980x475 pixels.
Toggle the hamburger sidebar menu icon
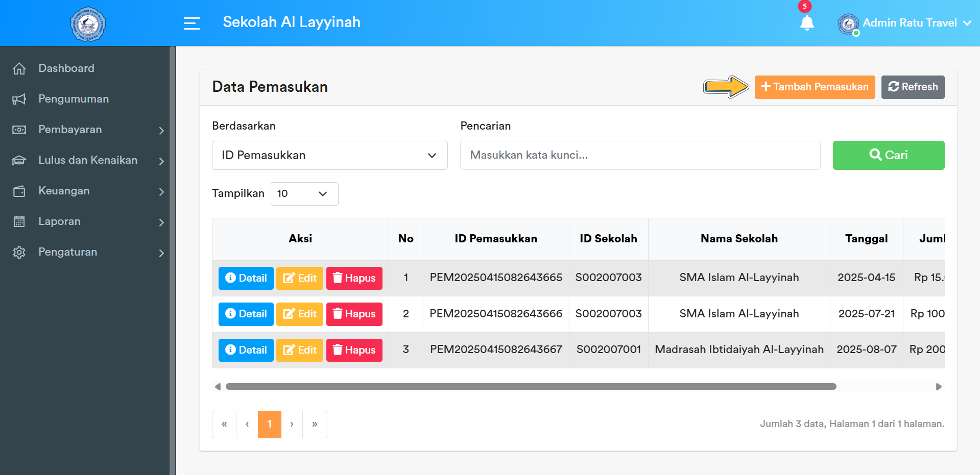(x=192, y=23)
